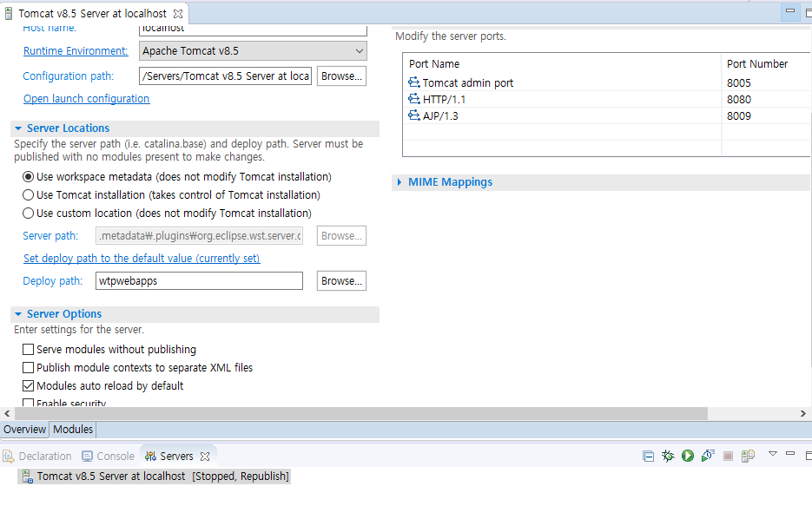The width and height of the screenshot is (812, 506).
Task: Open the Console view tab
Action: tap(109, 456)
